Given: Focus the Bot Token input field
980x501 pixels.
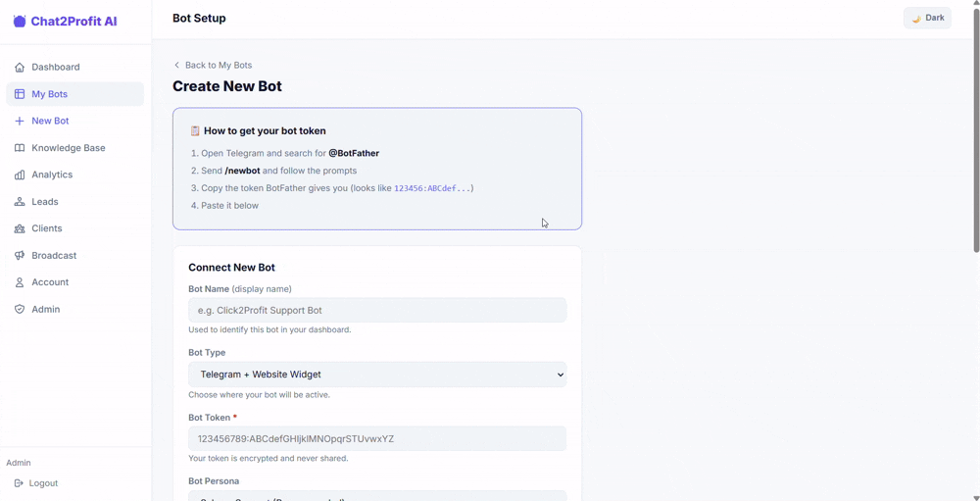Looking at the screenshot, I should (377, 438).
